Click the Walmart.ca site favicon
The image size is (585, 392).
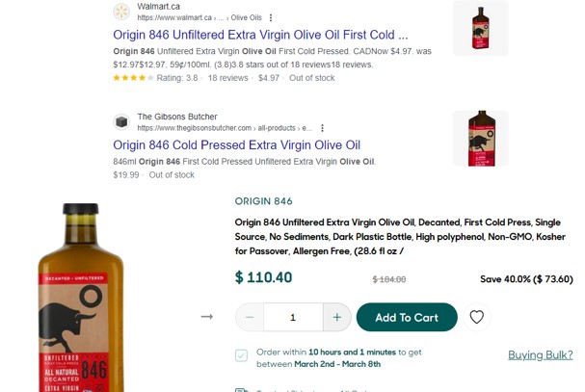tap(121, 12)
